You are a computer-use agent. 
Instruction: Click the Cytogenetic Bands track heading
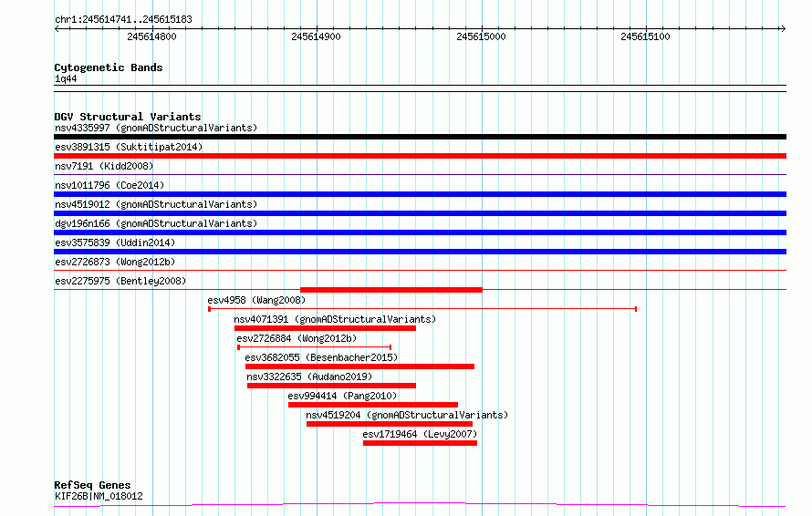[x=109, y=67]
